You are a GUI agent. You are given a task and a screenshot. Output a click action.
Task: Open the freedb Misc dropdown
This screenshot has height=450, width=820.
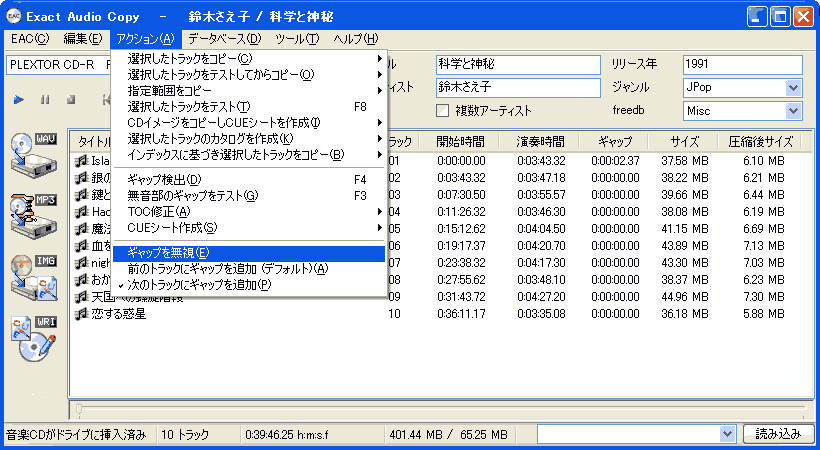[793, 111]
